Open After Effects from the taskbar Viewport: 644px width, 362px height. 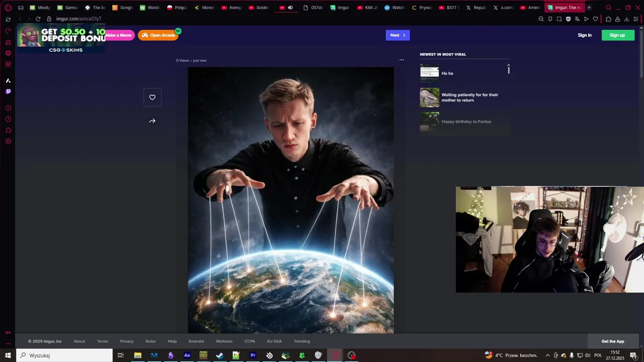[x=187, y=355]
